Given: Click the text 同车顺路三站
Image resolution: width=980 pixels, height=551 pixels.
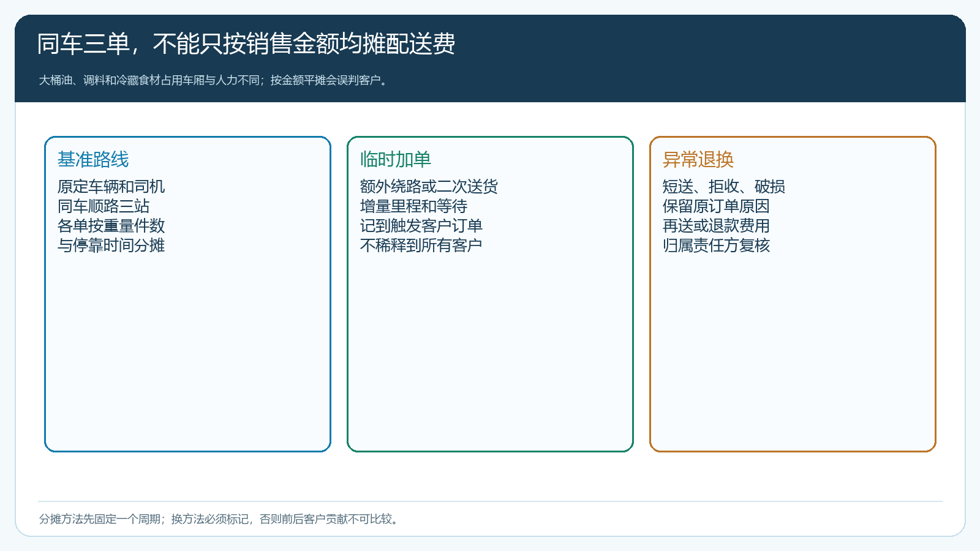Looking at the screenshot, I should pos(104,206).
